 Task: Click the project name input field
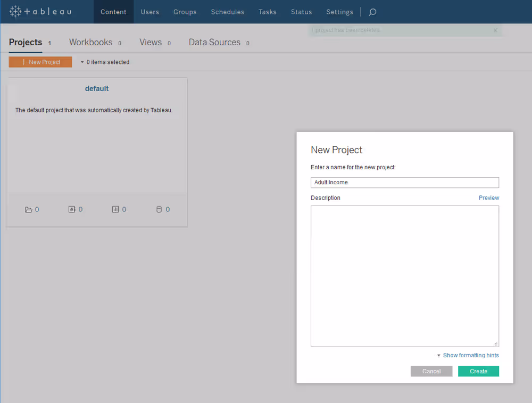pyautogui.click(x=404, y=183)
